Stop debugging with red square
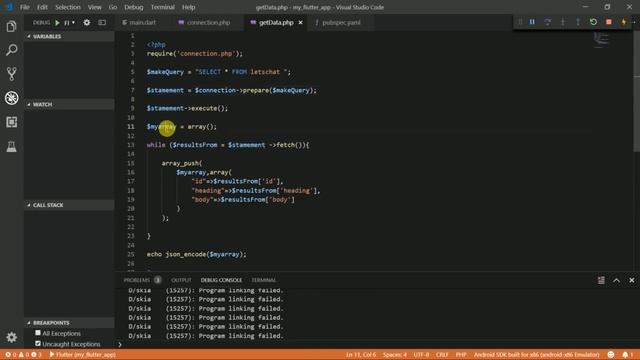 (609, 22)
